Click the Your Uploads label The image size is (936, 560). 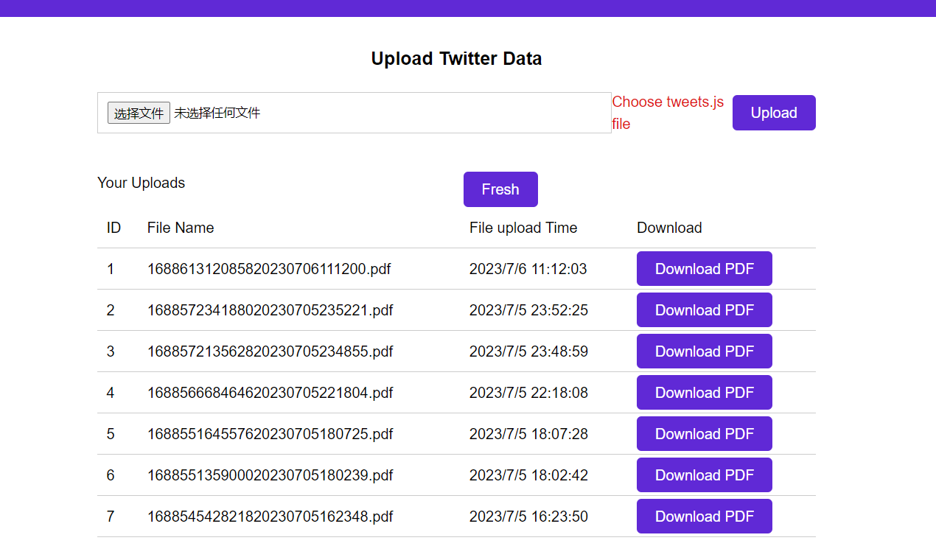click(141, 183)
